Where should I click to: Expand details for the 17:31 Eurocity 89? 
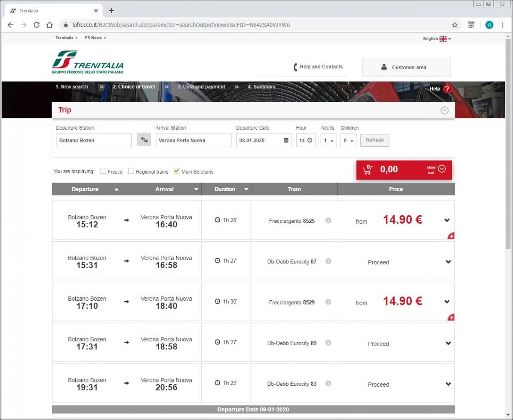[448, 343]
